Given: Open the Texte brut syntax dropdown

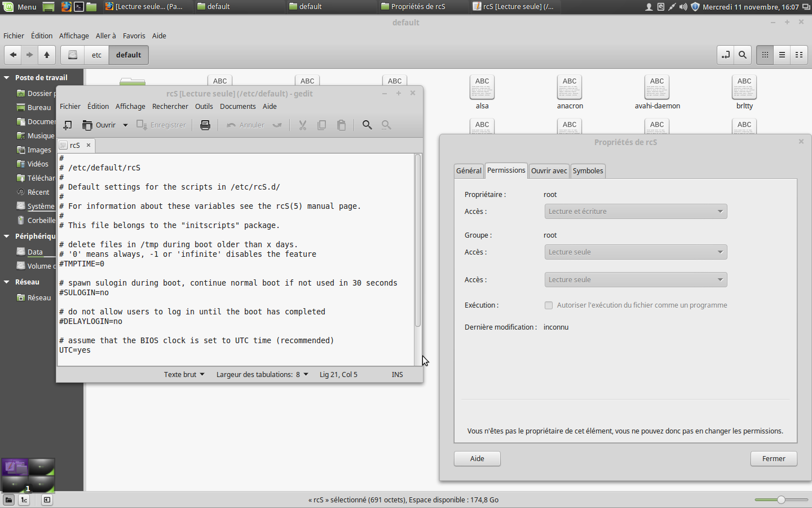Looking at the screenshot, I should (x=184, y=374).
